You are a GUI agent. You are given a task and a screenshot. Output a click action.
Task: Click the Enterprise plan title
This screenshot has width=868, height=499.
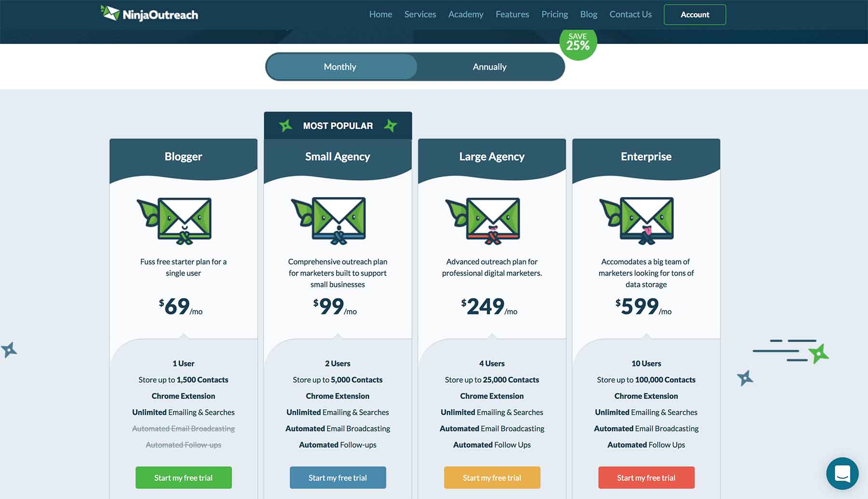pyautogui.click(x=646, y=156)
